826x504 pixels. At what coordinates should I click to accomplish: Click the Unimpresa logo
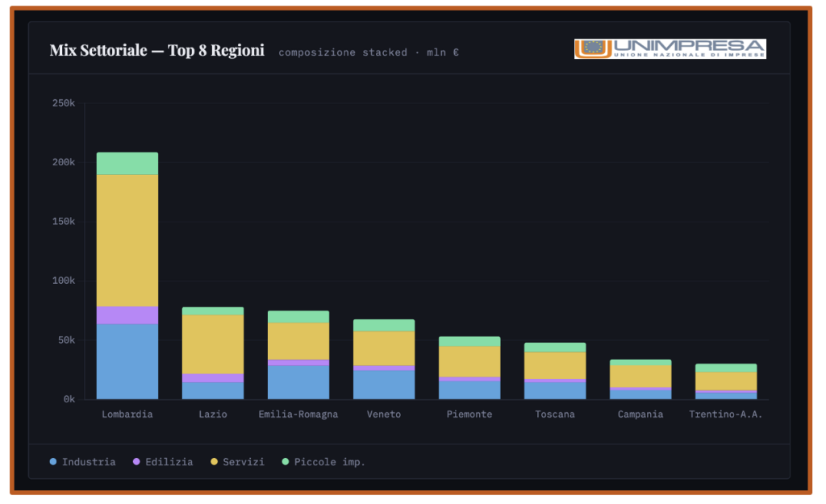pyautogui.click(x=670, y=49)
